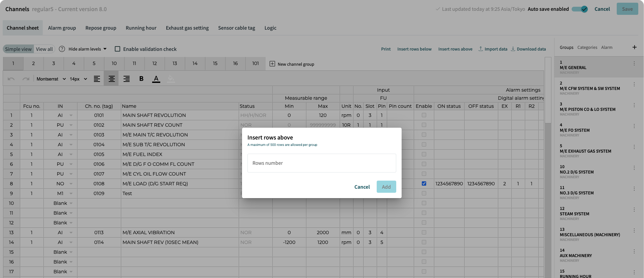Image resolution: width=644 pixels, height=278 pixels.
Task: Switch to the Alarm group tab
Action: 62,28
